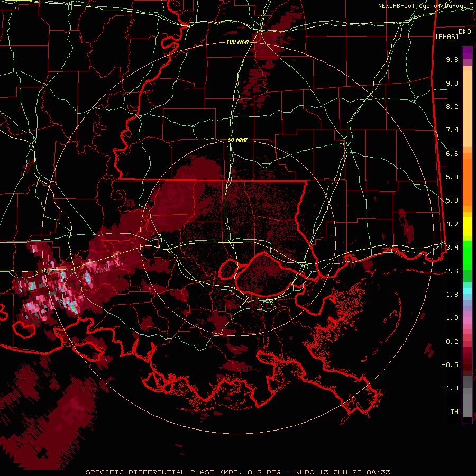
Task: Click the 2.6 value on color scale
Action: point(452,271)
